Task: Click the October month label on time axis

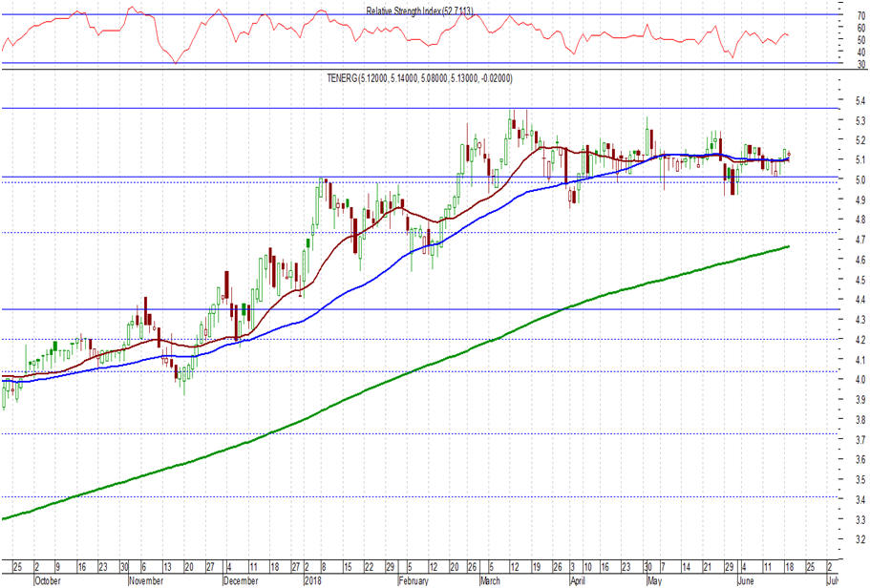Action: tap(52, 578)
